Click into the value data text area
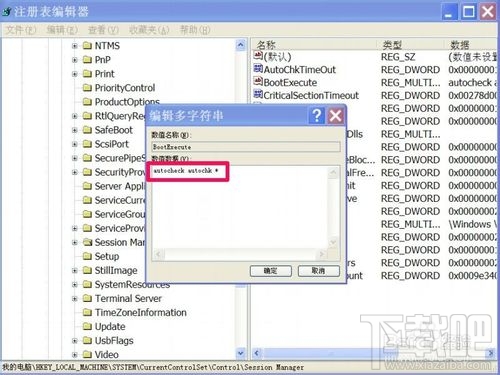This screenshot has height=375, width=500. tap(240, 207)
